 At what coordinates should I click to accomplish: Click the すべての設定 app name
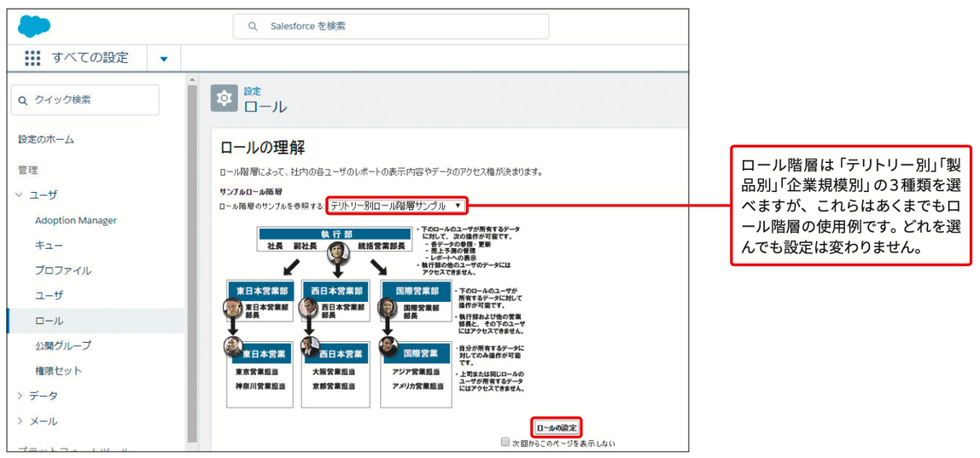click(90, 58)
